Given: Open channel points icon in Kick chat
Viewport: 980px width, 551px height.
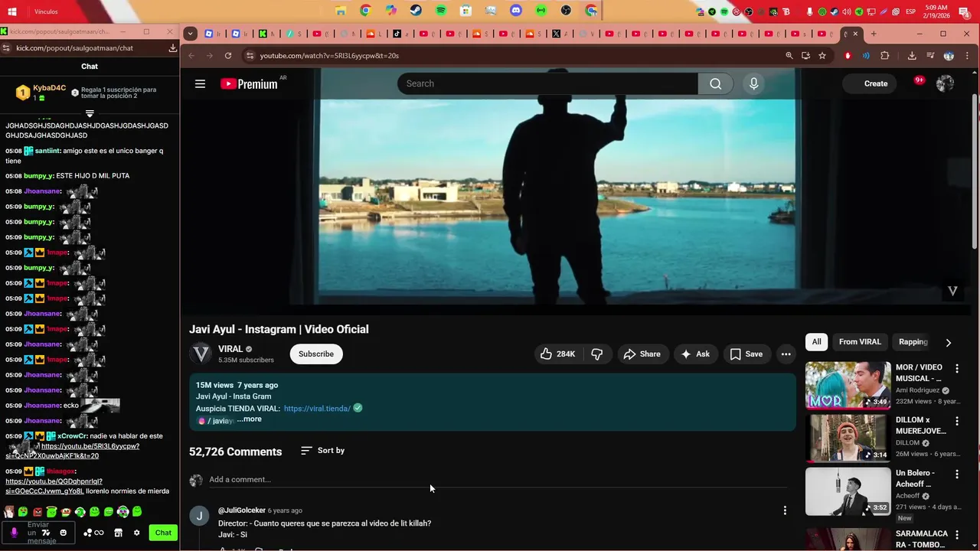Looking at the screenshot, I should tap(93, 533).
